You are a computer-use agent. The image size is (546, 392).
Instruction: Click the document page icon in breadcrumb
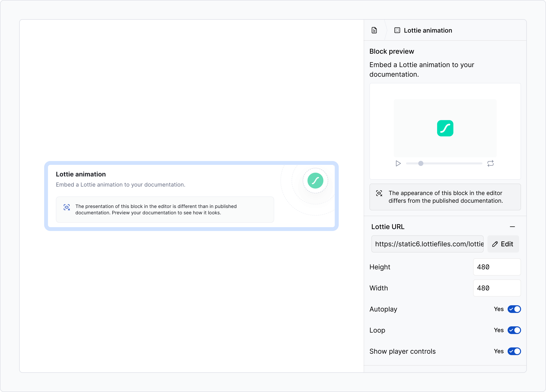tap(374, 30)
